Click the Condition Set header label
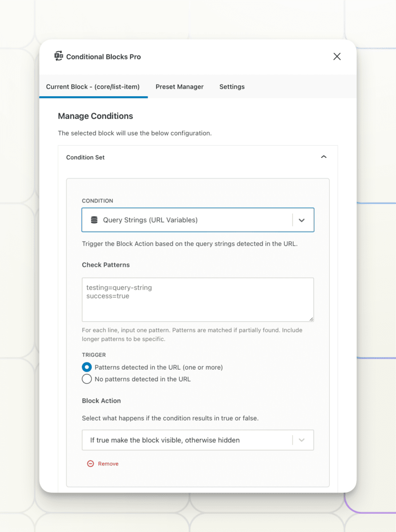The image size is (396, 532). pos(86,157)
